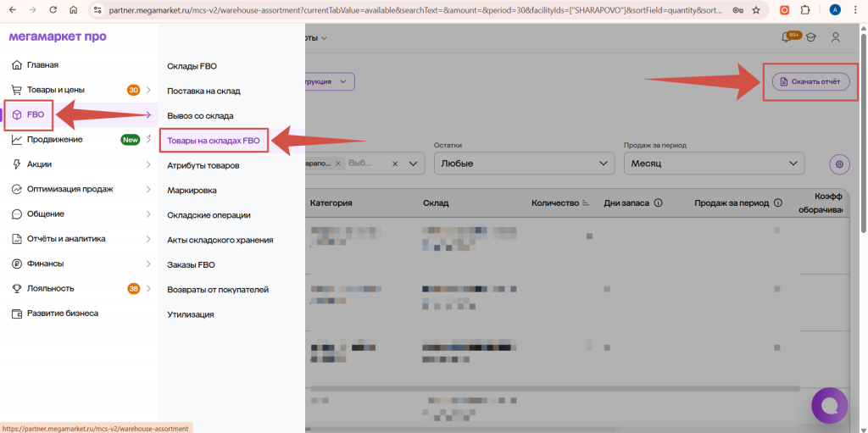Screen dimensions: 868x433
Task: Open Товары на складах FBO submenu item
Action: tap(213, 141)
